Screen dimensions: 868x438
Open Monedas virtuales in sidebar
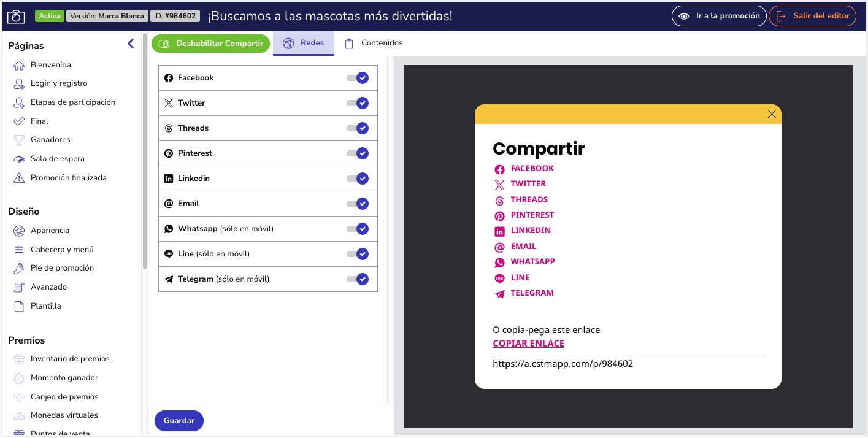64,415
